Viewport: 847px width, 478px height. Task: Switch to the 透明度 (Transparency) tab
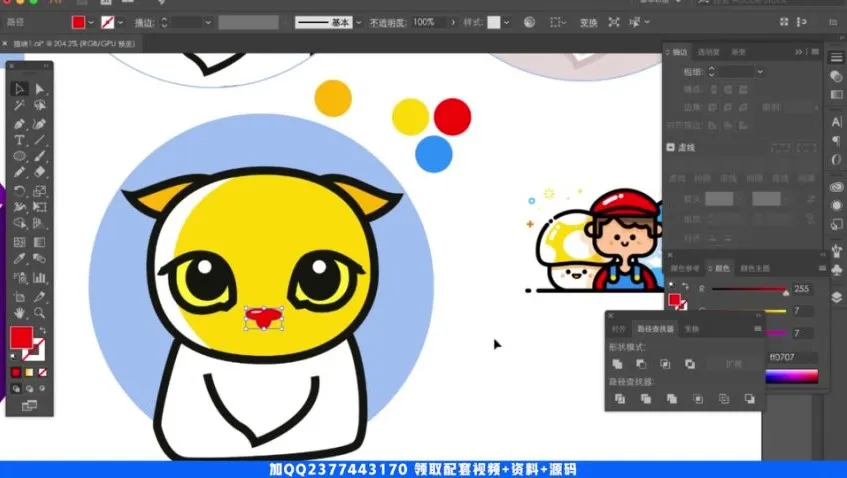(708, 52)
